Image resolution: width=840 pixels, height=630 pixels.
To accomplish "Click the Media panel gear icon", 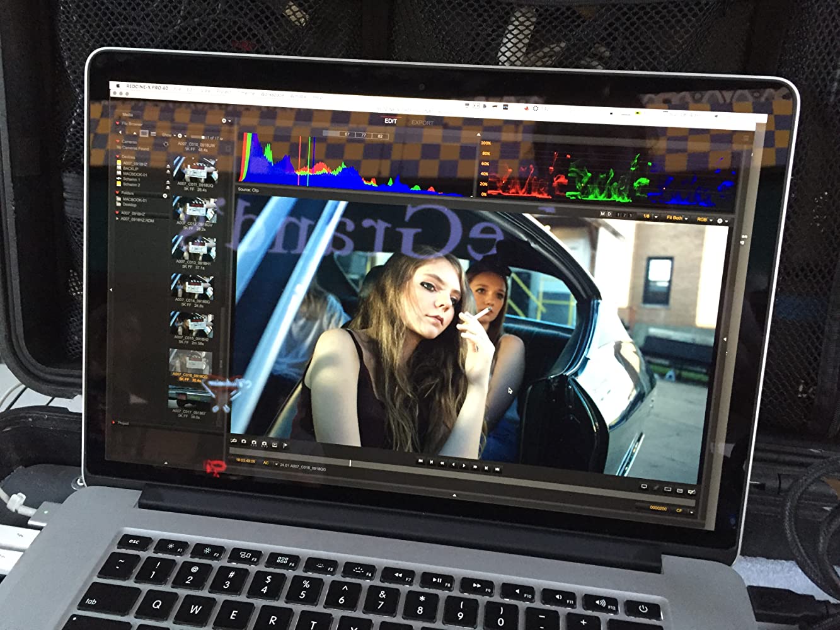I will pos(224,120).
